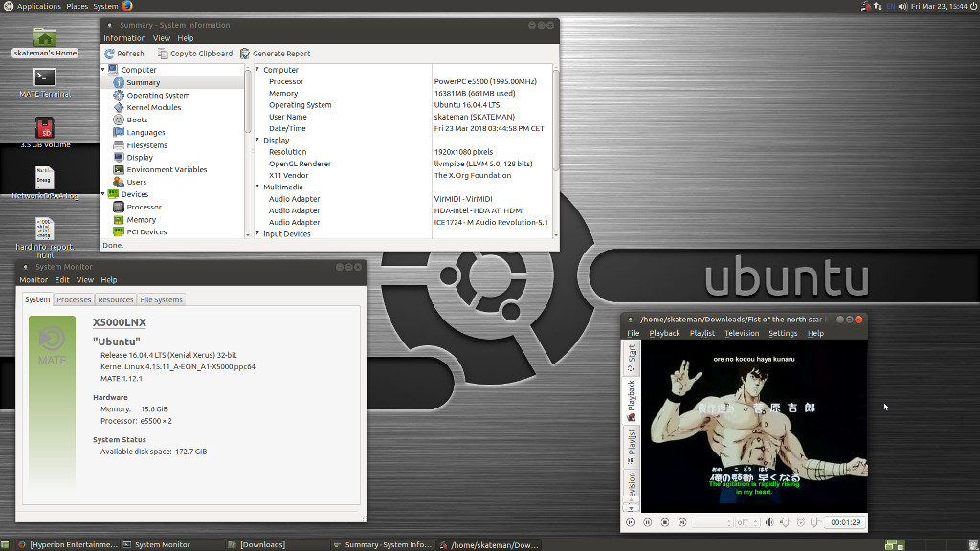Stop video playback in media player
The width and height of the screenshot is (980, 551).
[x=665, y=522]
